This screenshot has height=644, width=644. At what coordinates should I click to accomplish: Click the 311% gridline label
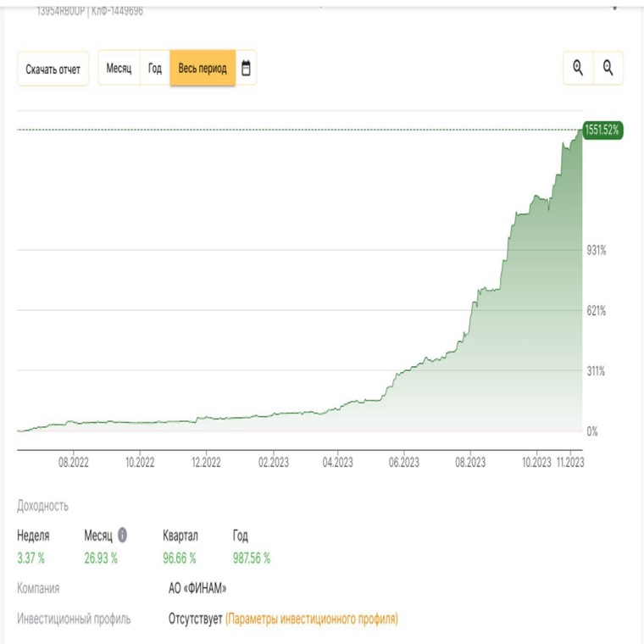(x=596, y=371)
